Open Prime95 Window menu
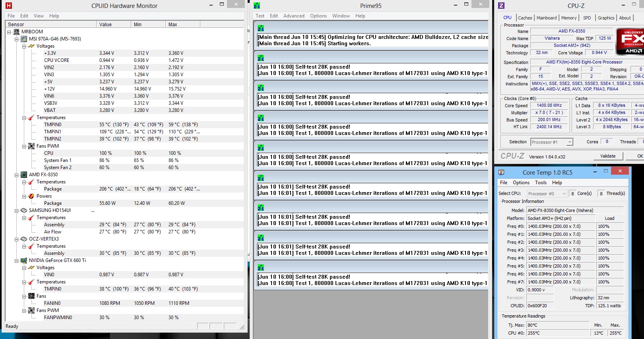Screen dimensions: 644x339 [x=341, y=16]
